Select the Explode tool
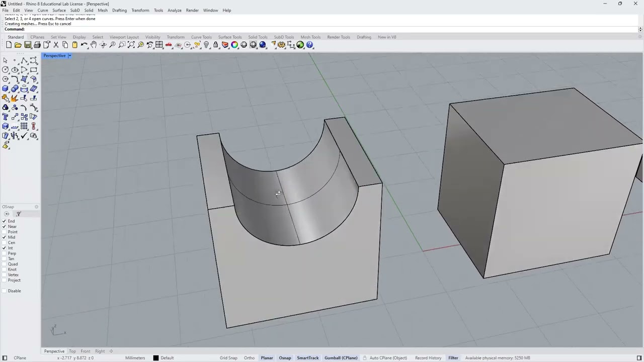The image size is (644, 362). (14, 98)
